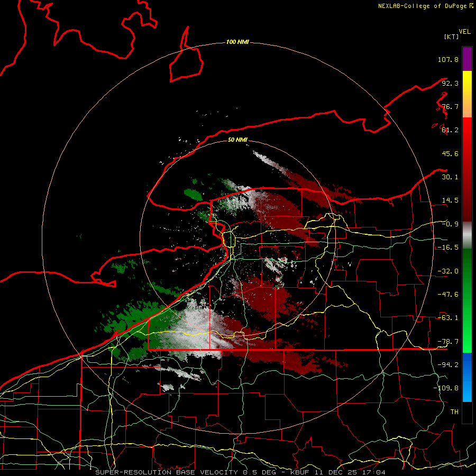This screenshot has width=476, height=476.
Task: Click the 61.2 velocity scale value
Action: (450, 130)
